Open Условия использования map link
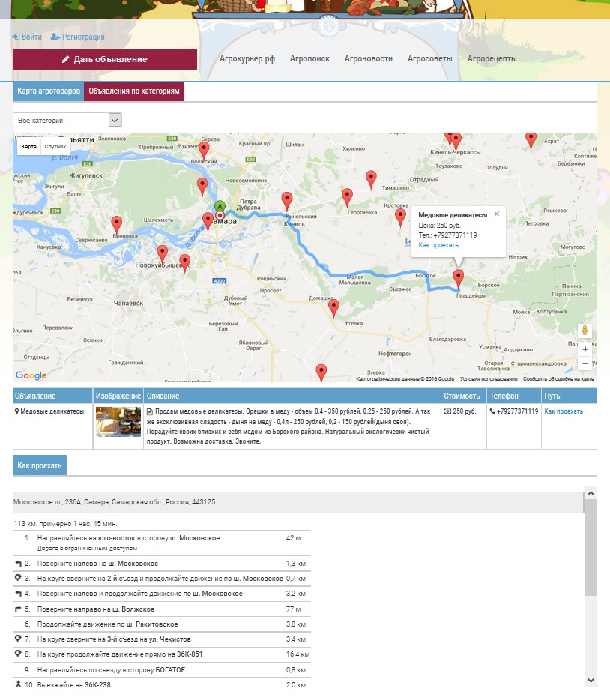Image resolution: width=610 pixels, height=700 pixels. tap(489, 379)
